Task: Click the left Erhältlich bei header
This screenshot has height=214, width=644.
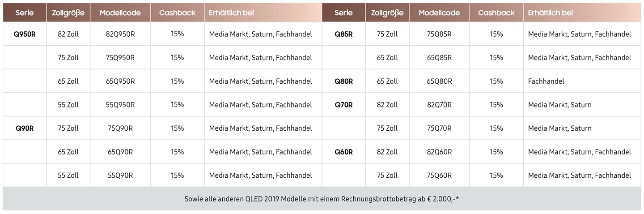Action: pyautogui.click(x=263, y=13)
